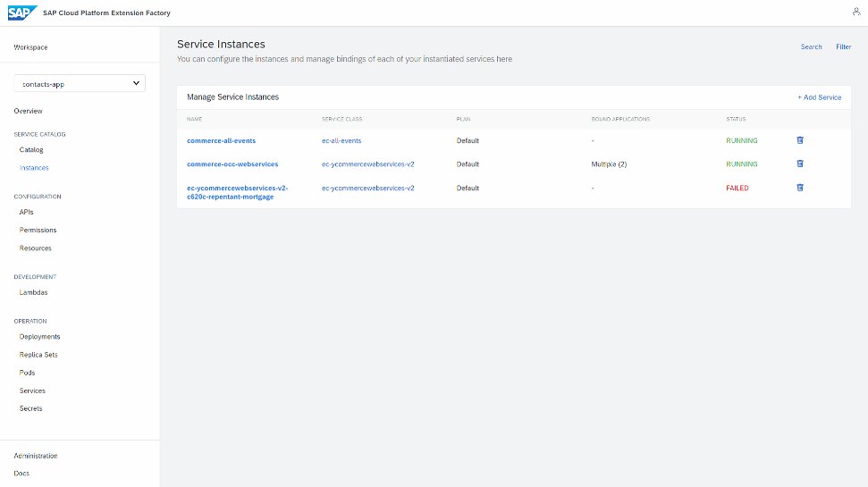This screenshot has width=868, height=487.
Task: Click the PLAN column header
Action: click(463, 119)
